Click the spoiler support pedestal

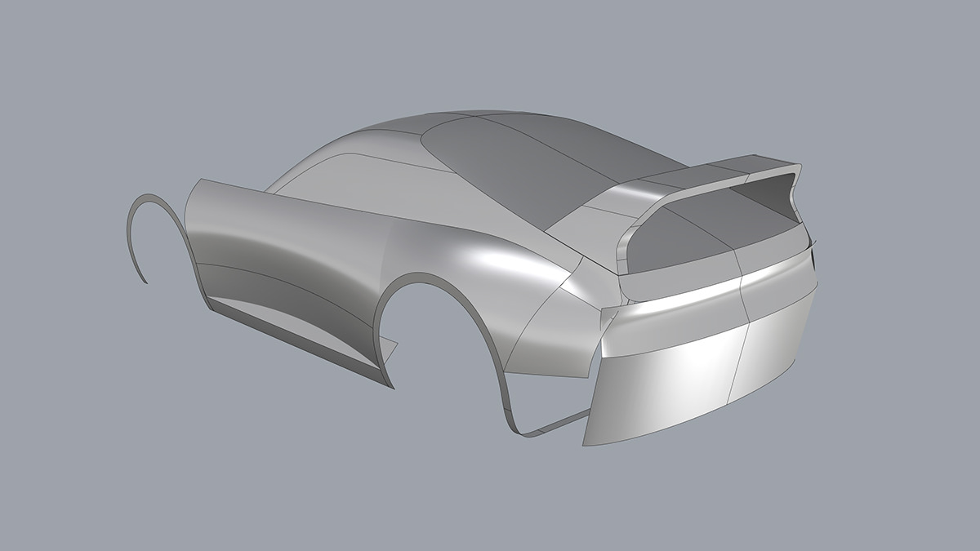(x=625, y=245)
